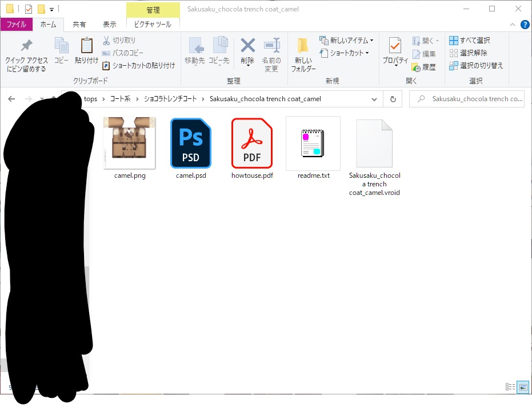Switch to large icons view in status bar
The height and width of the screenshot is (407, 532).
(x=523, y=387)
